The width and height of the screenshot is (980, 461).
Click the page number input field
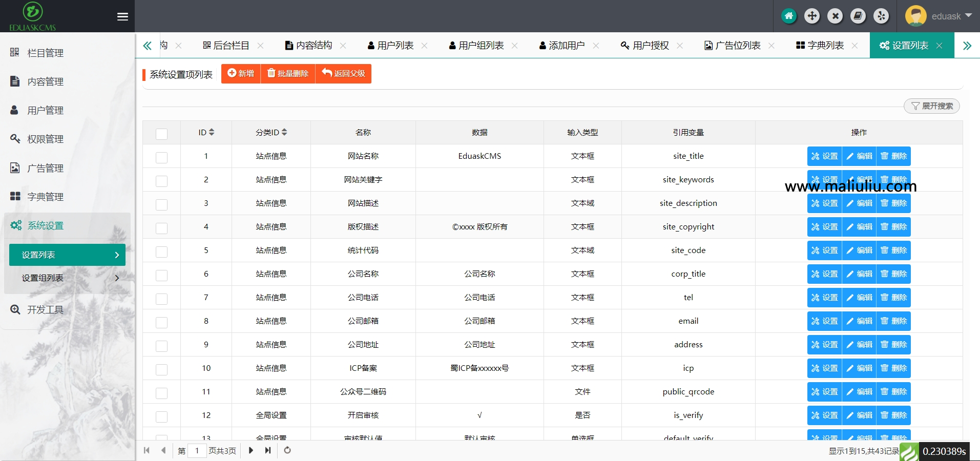coord(198,451)
